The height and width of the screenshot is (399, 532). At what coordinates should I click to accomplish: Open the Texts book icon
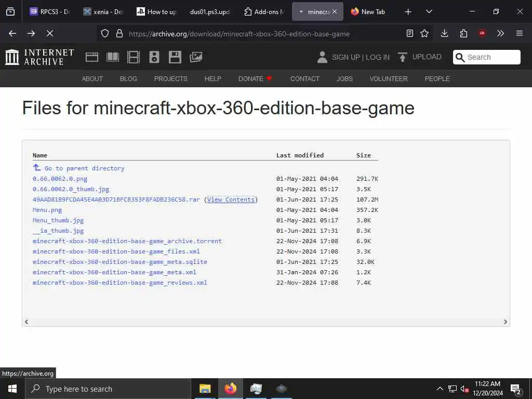click(x=113, y=57)
